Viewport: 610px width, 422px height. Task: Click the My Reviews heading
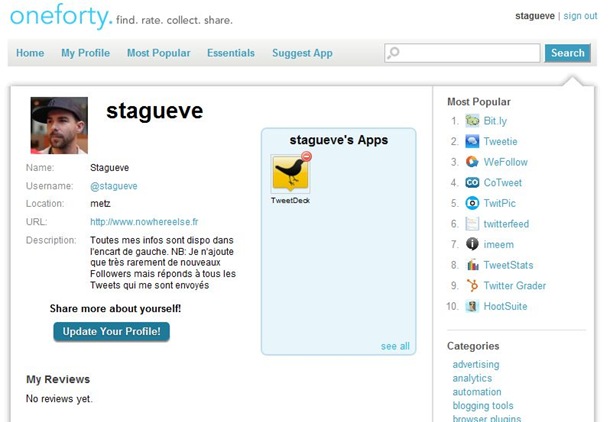coord(58,379)
